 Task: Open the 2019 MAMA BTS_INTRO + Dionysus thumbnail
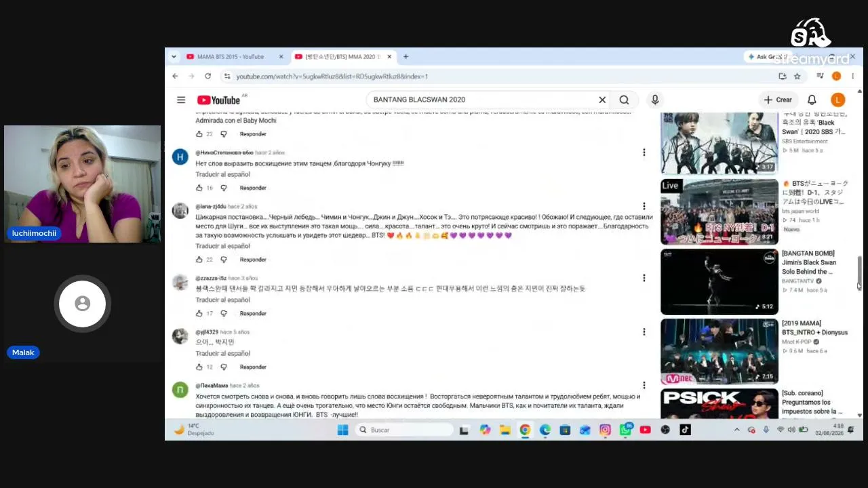pyautogui.click(x=719, y=352)
